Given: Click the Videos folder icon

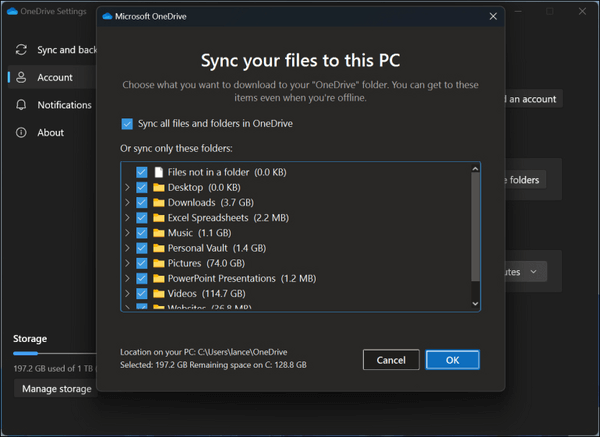Looking at the screenshot, I should tap(158, 293).
